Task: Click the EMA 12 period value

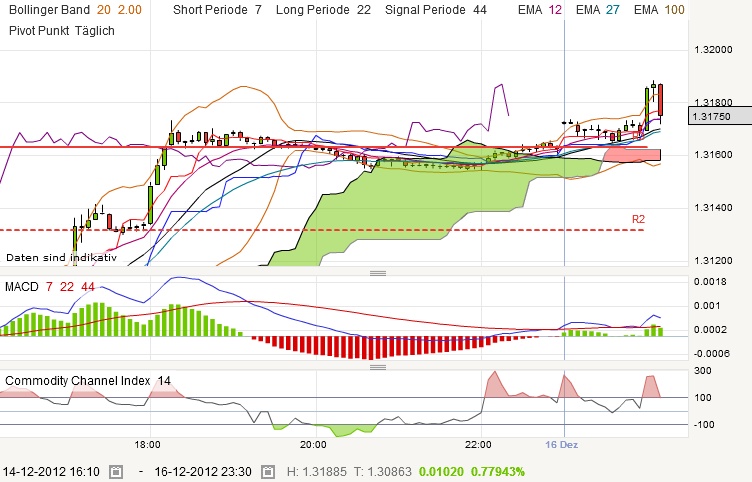Action: point(555,10)
